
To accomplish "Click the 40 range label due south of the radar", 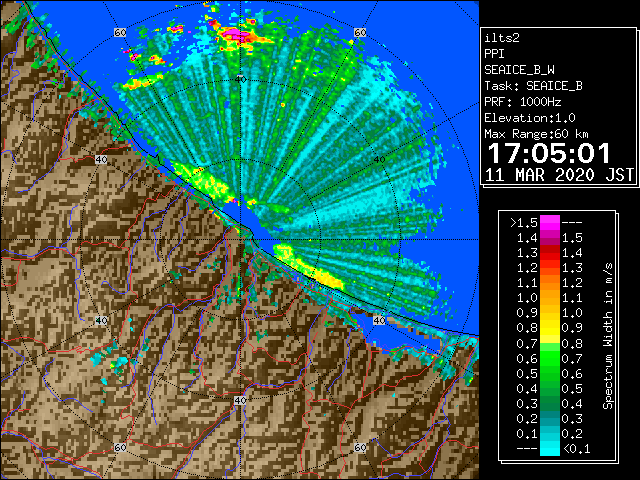I will coord(240,400).
